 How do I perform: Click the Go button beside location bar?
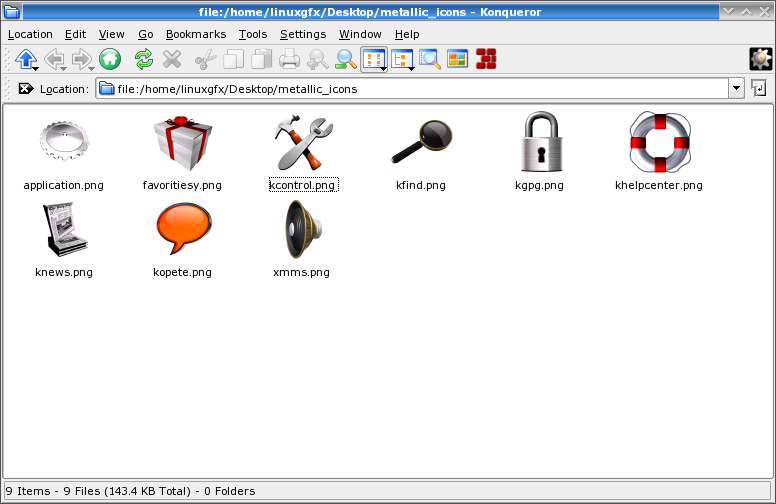click(x=759, y=89)
